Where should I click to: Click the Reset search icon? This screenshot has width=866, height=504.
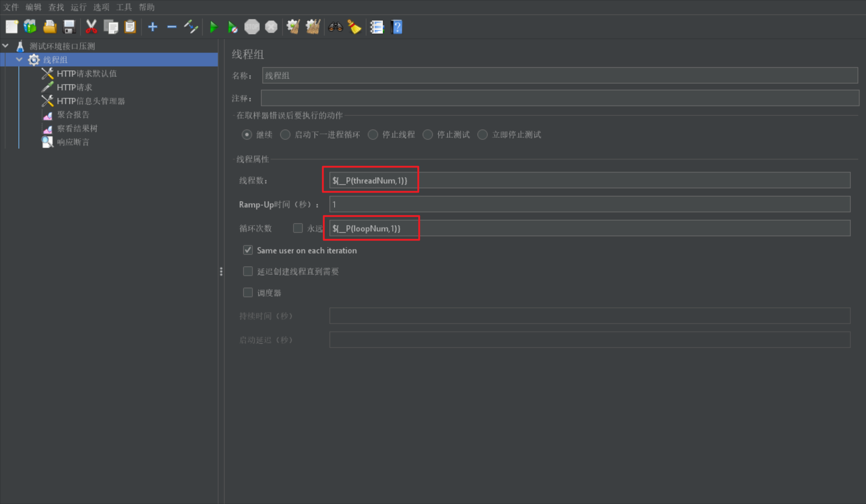[355, 27]
